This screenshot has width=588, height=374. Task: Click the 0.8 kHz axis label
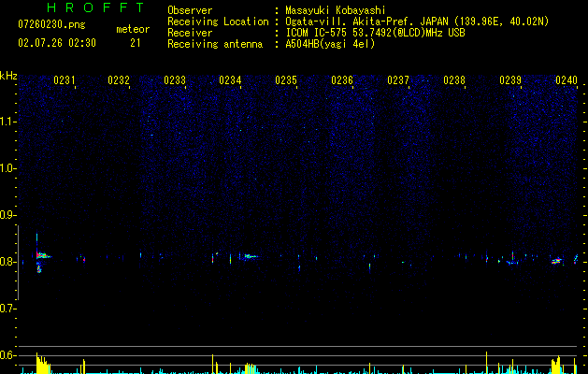(7, 262)
